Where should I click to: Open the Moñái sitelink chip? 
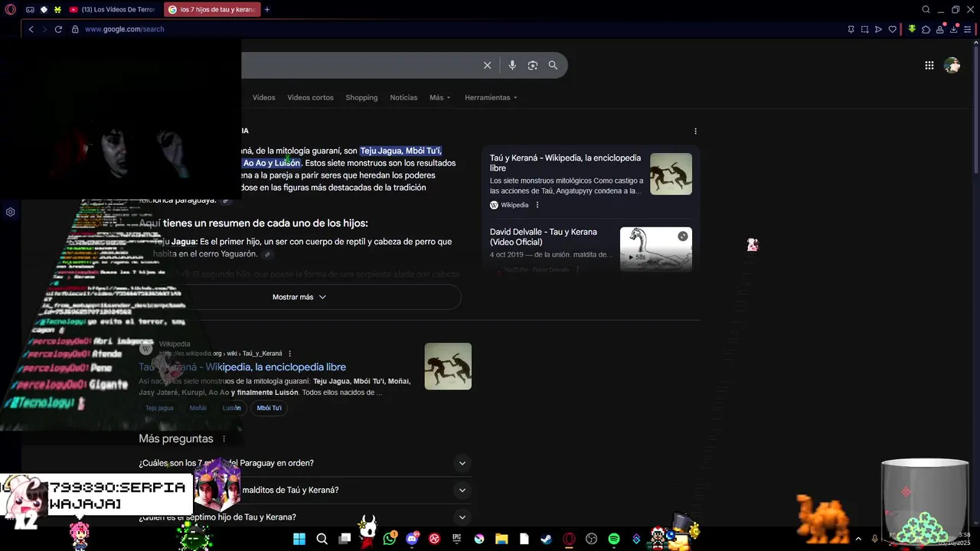tap(198, 408)
